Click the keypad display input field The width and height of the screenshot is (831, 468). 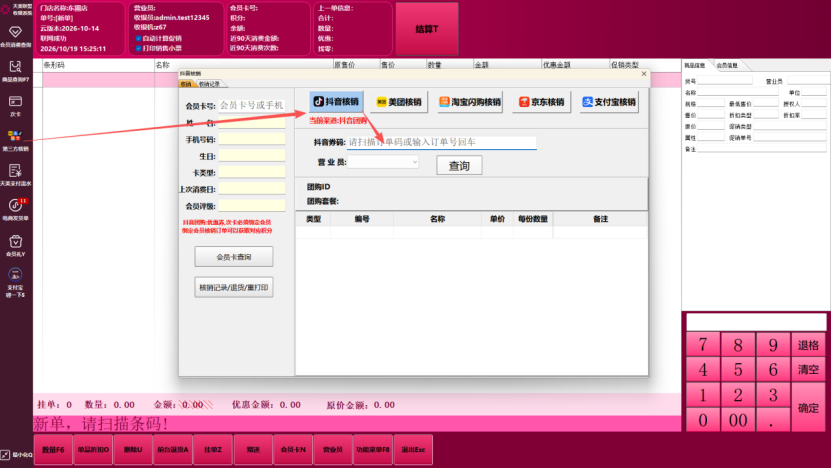point(756,322)
